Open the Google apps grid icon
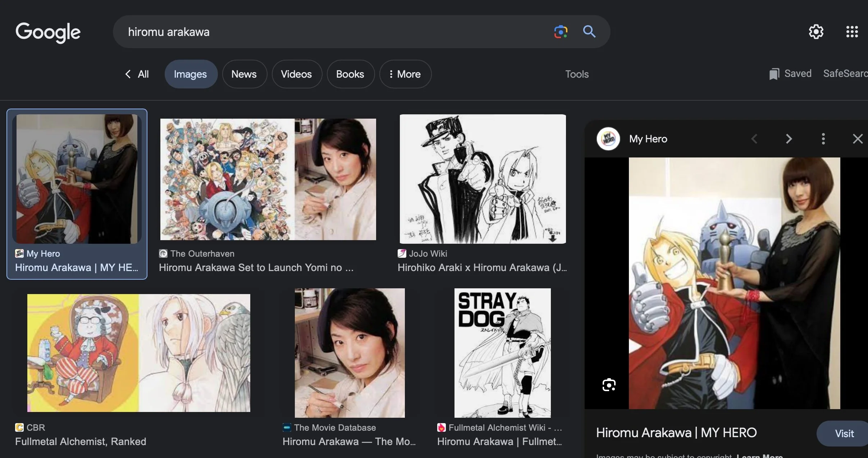868x458 pixels. [x=852, y=32]
